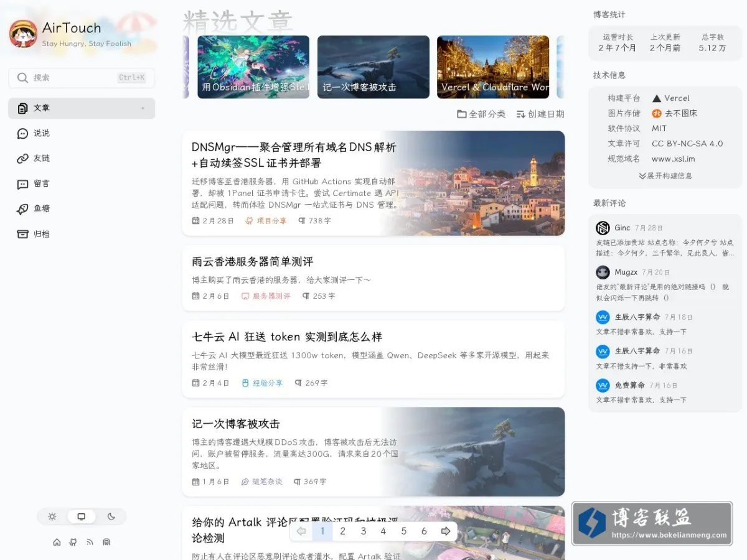Viewport: 747px width, 560px height.
Task: Click the 运营时长 2年7个月 stat
Action: [618, 42]
